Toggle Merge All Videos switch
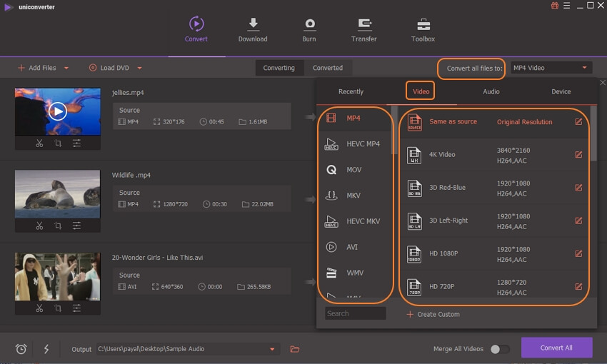The width and height of the screenshot is (607, 364). (500, 349)
